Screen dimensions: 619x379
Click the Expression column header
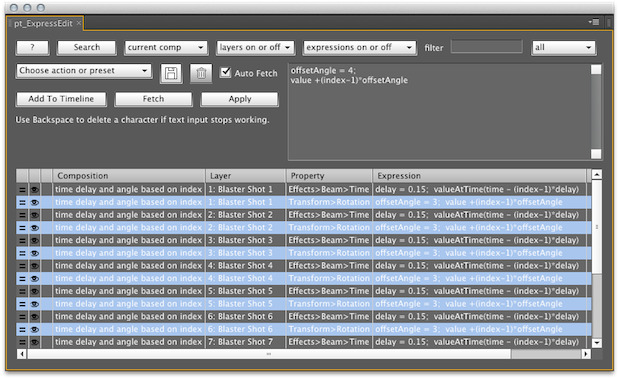[x=479, y=176]
